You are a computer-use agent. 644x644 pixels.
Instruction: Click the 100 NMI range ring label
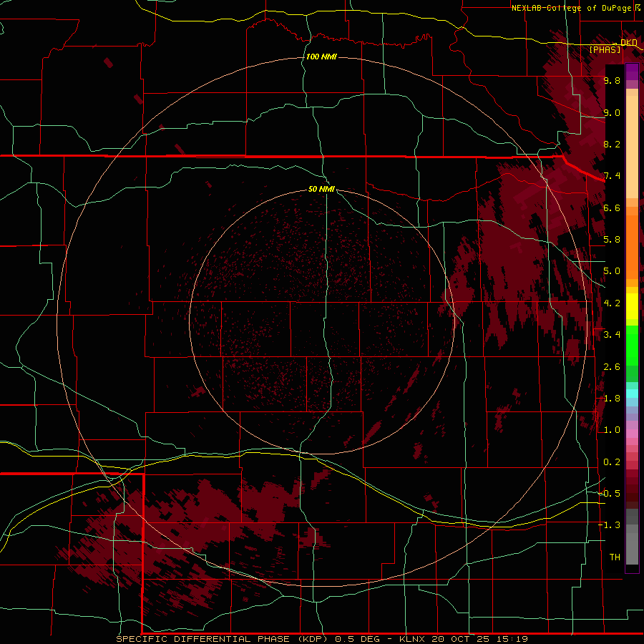pos(321,57)
